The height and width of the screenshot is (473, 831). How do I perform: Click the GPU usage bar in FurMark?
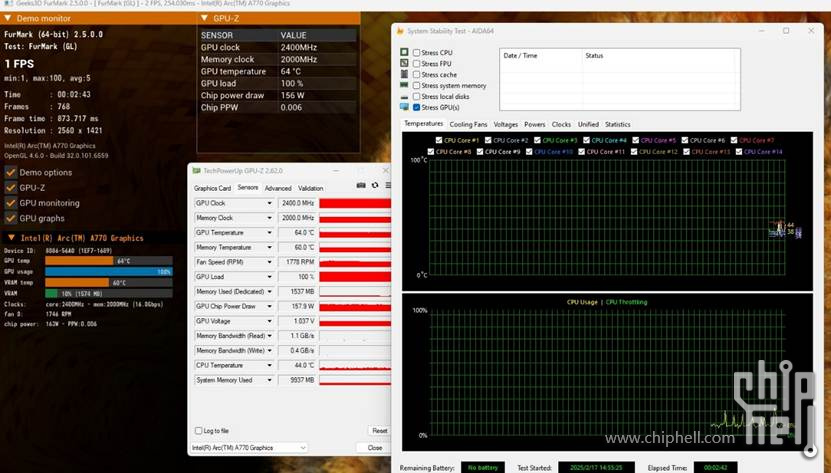click(x=109, y=271)
